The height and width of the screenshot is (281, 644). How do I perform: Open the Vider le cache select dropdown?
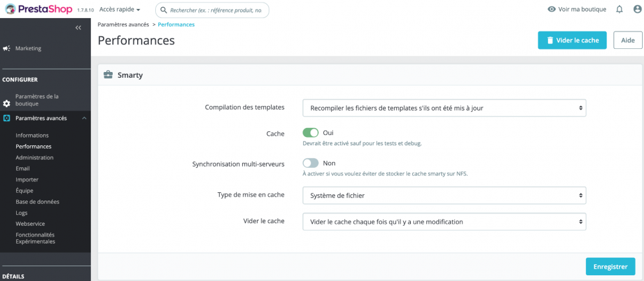(444, 222)
